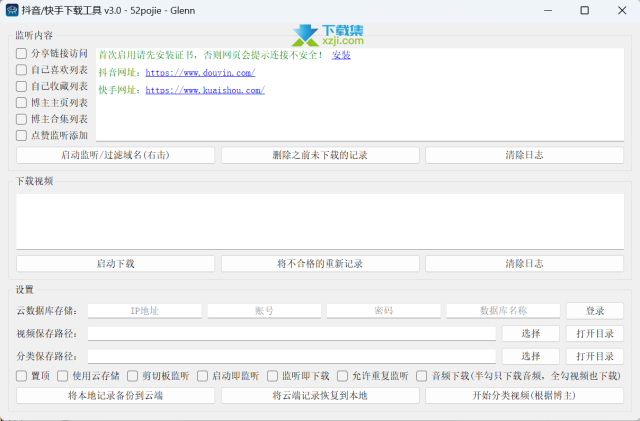Image resolution: width=640 pixels, height=421 pixels.
Task: Click 开始分类视频(根据博主) button
Action: (x=524, y=396)
